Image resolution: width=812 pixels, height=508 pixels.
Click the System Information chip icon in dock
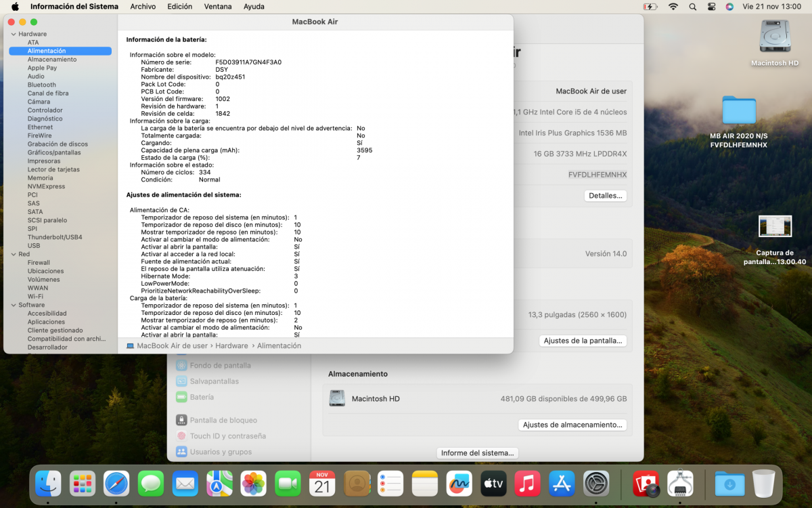click(x=679, y=484)
